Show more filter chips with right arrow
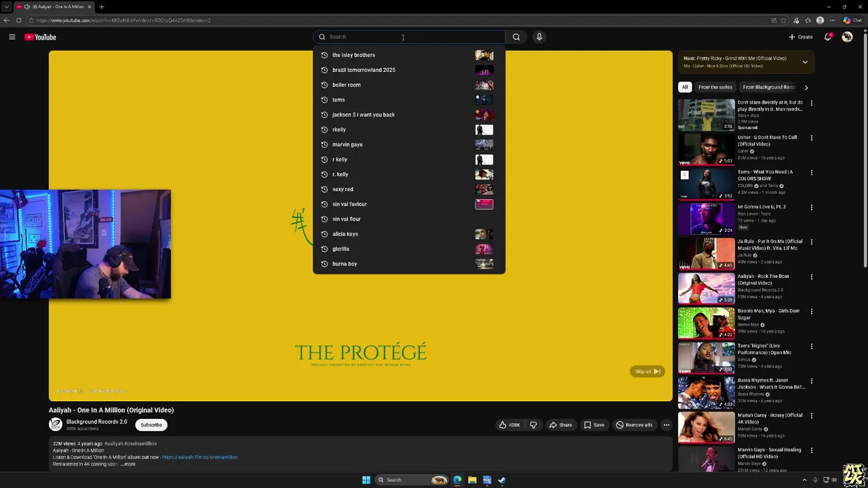This screenshot has height=488, width=868. pyautogui.click(x=806, y=87)
